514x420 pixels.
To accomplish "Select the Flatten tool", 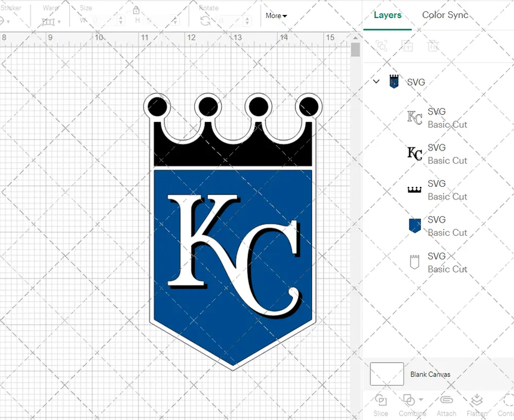I will pos(477,403).
